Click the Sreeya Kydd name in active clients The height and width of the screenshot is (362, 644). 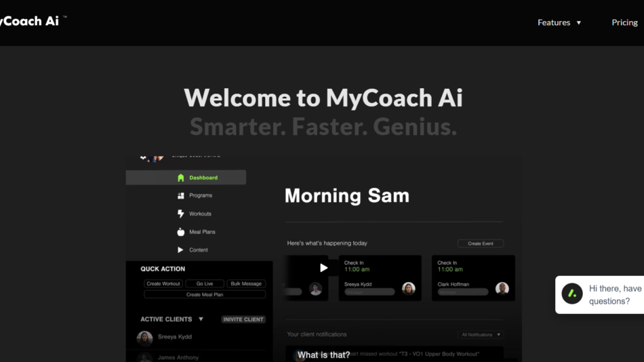[x=174, y=336]
